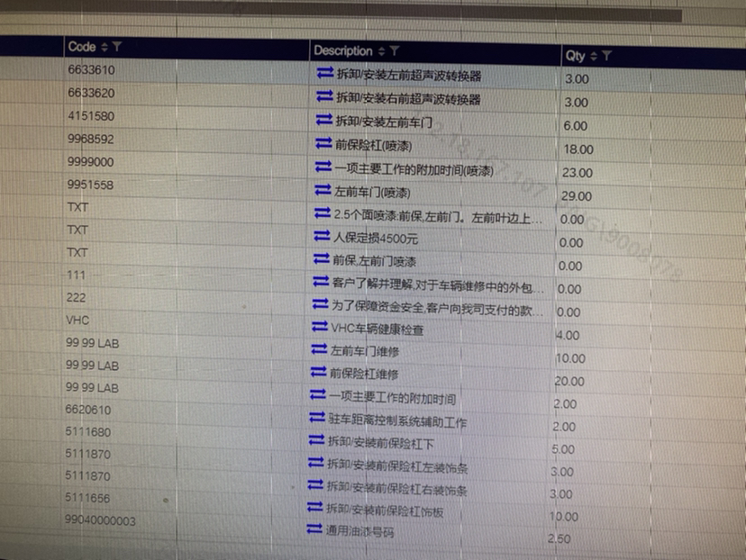Screen dimensions: 746x560
Task: Select code cell 5111656
Action: [x=87, y=498]
